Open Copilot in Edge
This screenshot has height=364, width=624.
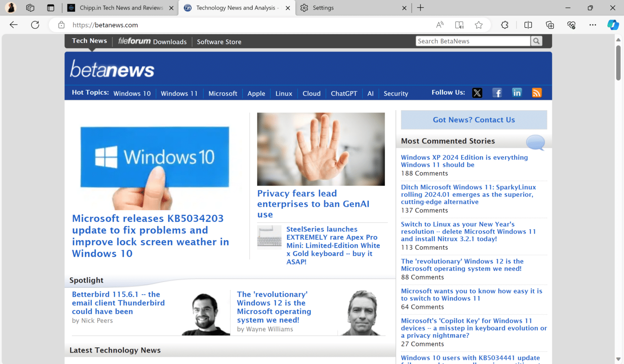[x=613, y=25]
